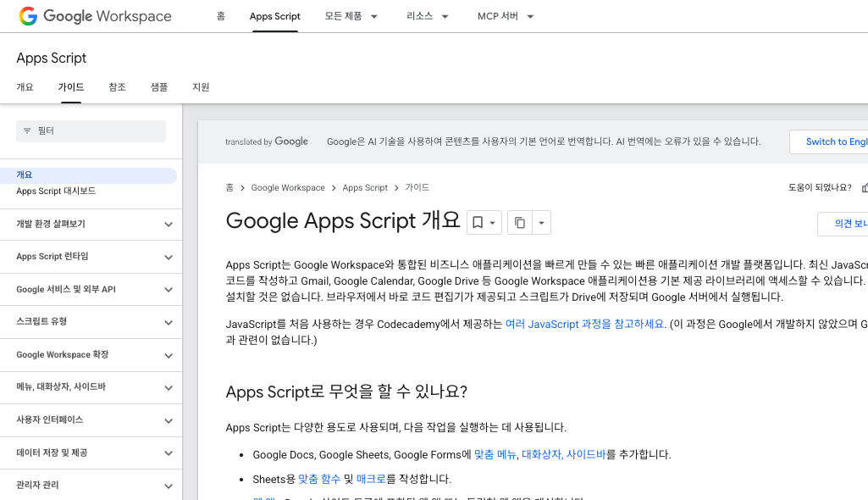Open the 여러 JavaScript 과정을 참고하세요 link
This screenshot has height=500, width=868.
click(584, 324)
